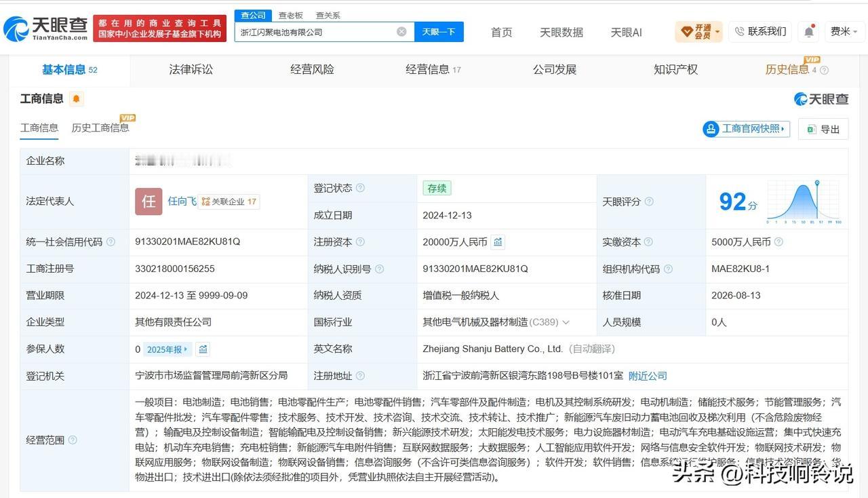This screenshot has height=498, width=868.
Task: Open the 经营信息 tab
Action: (433, 69)
